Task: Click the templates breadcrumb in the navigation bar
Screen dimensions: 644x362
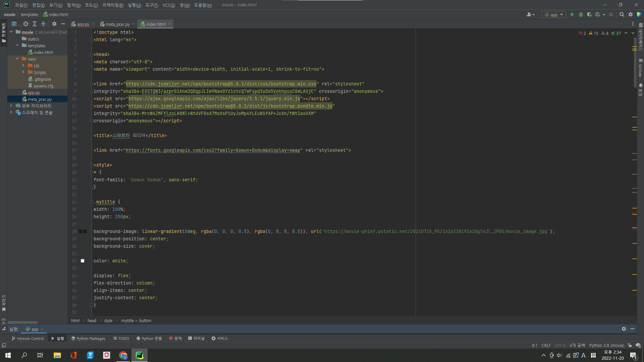Action: pyautogui.click(x=30, y=15)
